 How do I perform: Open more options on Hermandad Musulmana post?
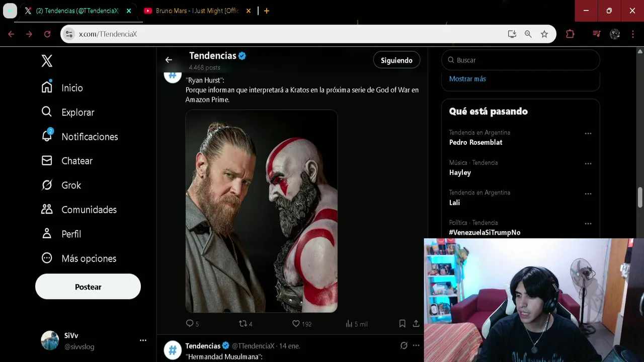coord(416,345)
